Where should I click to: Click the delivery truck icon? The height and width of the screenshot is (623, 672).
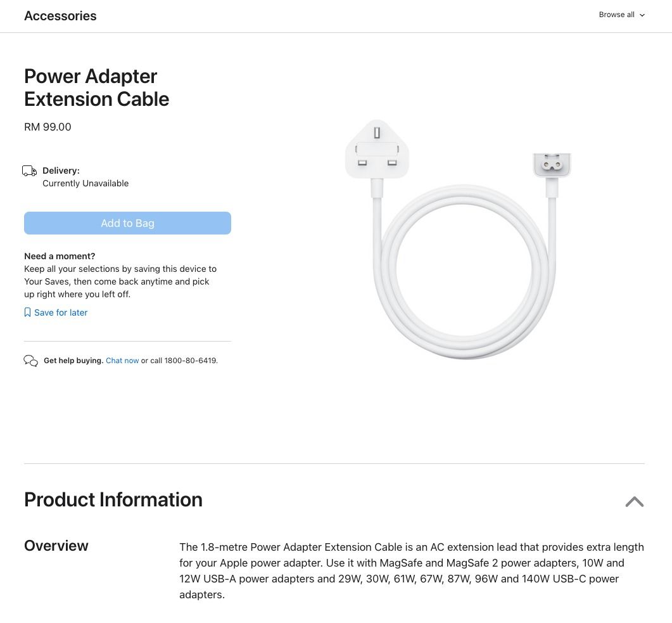(x=29, y=171)
